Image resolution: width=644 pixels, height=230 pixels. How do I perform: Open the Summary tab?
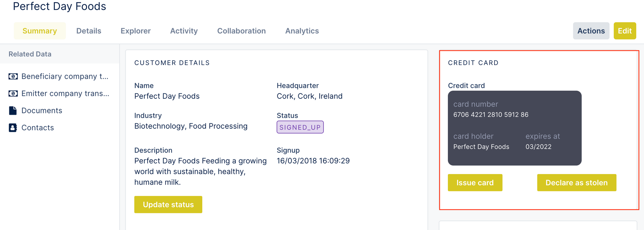(x=40, y=31)
